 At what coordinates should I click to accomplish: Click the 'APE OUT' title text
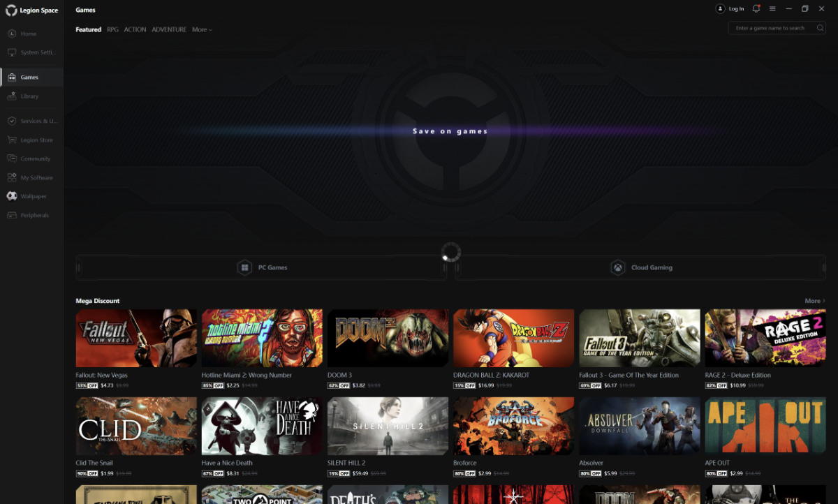coord(717,463)
